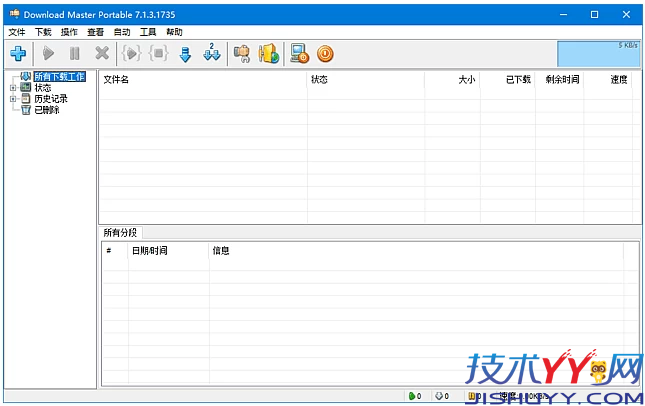Image resolution: width=645 pixels, height=406 pixels.
Task: Open the 帮助 menu
Action: point(174,32)
